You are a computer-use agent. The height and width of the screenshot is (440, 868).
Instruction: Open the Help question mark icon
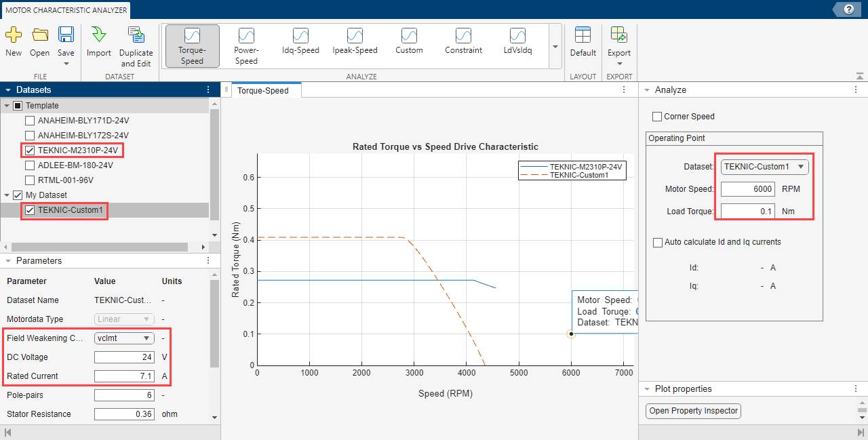click(x=848, y=9)
